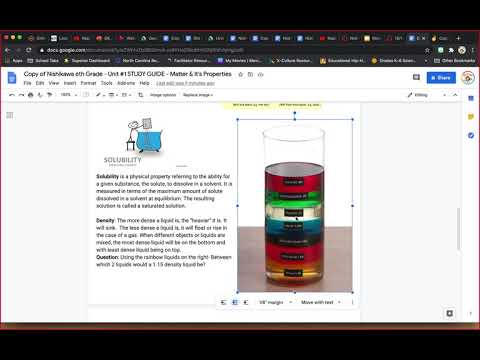Select the wrap text option

235,302
